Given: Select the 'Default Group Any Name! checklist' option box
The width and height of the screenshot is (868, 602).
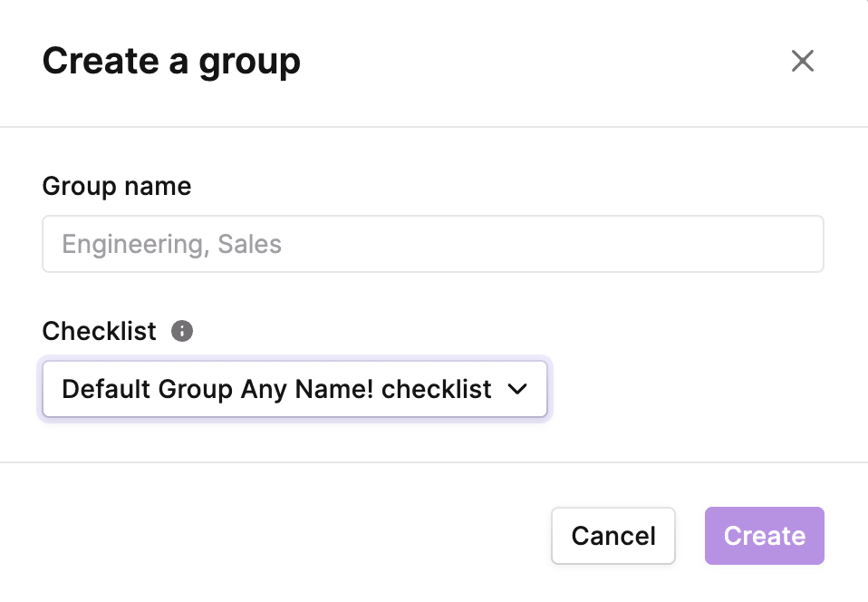Looking at the screenshot, I should (294, 389).
